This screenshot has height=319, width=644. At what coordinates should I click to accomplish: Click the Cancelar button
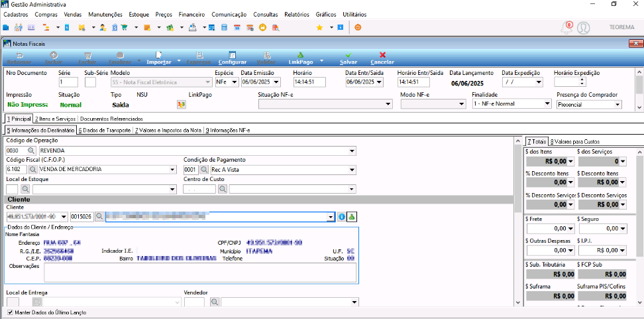382,58
